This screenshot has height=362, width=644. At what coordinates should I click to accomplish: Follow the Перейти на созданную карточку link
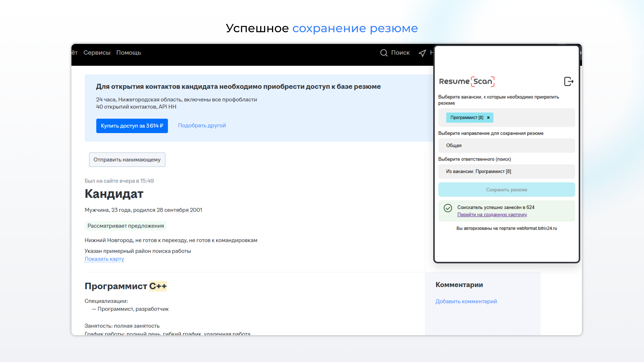tap(492, 215)
